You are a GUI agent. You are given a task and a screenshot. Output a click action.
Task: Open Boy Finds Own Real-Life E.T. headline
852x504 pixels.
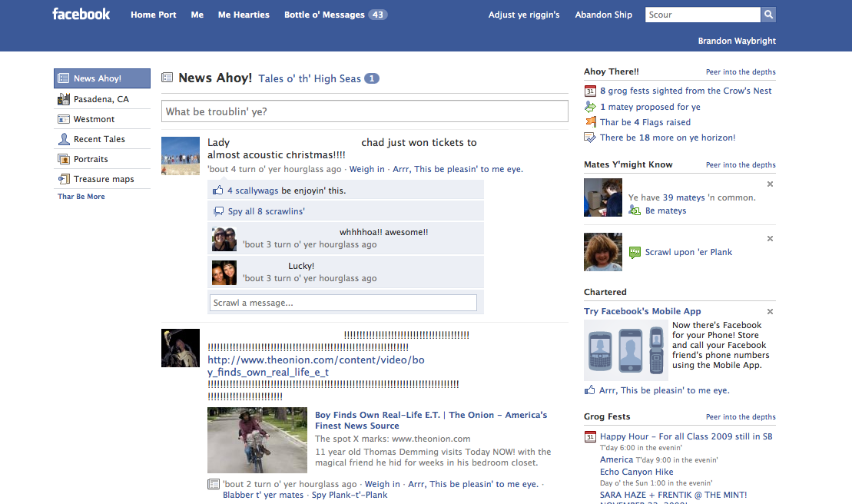[x=431, y=420]
